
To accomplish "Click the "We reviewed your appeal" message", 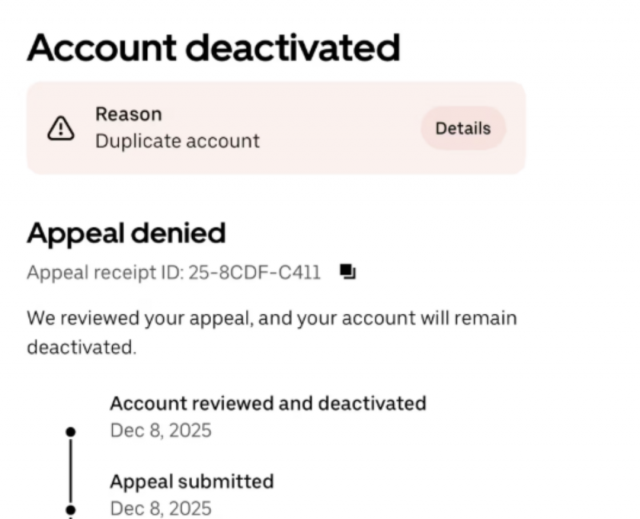I will [271, 319].
